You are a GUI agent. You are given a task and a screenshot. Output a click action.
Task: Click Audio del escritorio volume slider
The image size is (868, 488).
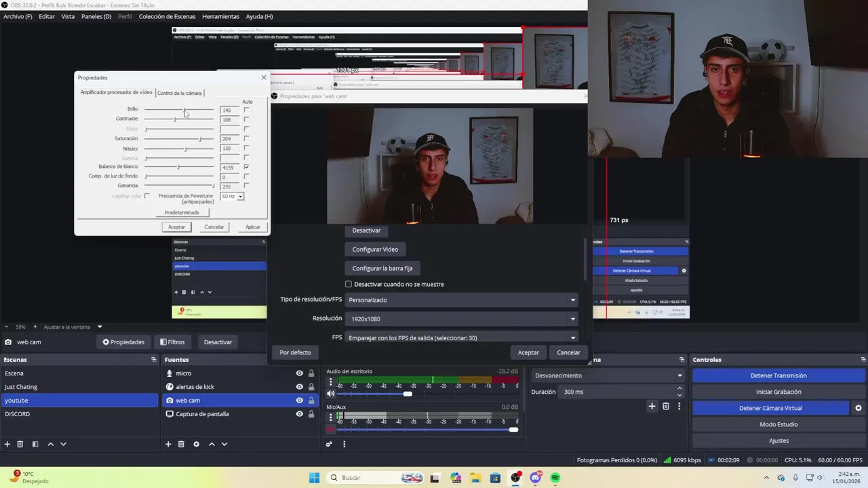coord(427,393)
